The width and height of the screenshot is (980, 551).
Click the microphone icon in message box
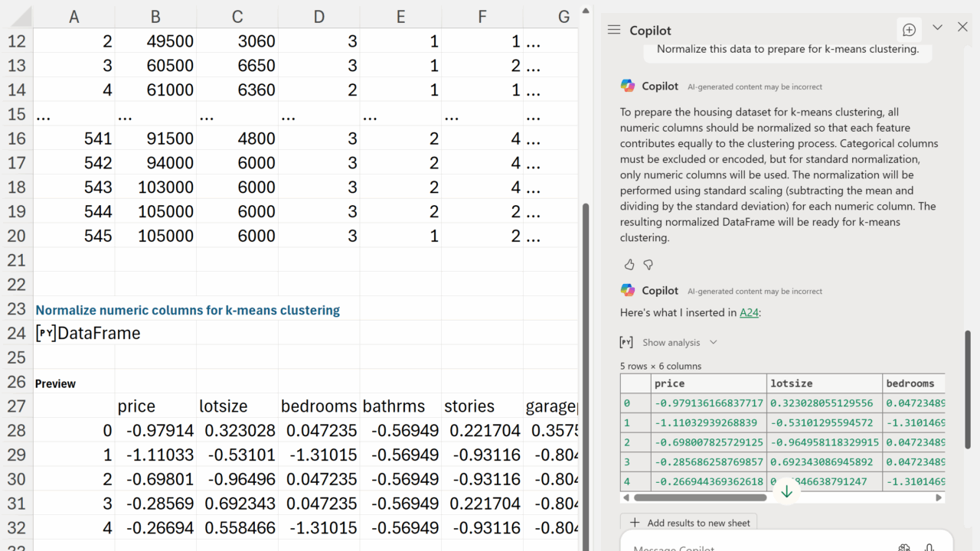pos(929,547)
